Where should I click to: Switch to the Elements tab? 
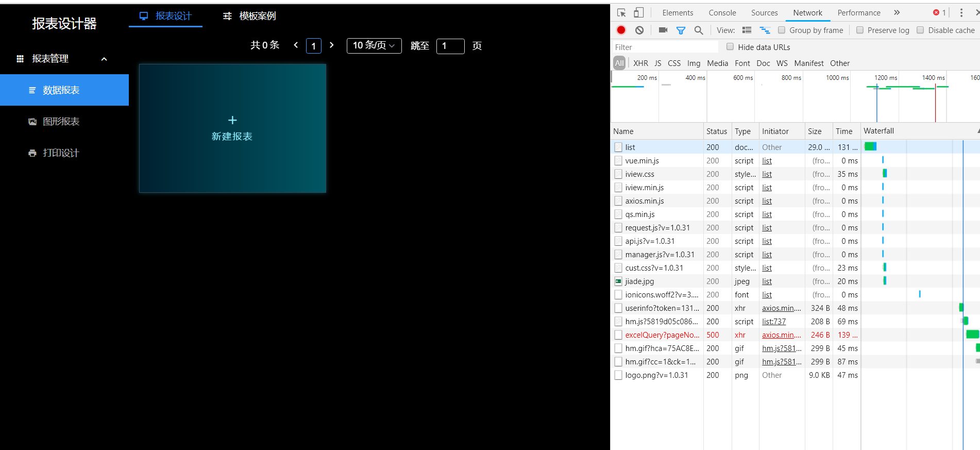click(678, 13)
